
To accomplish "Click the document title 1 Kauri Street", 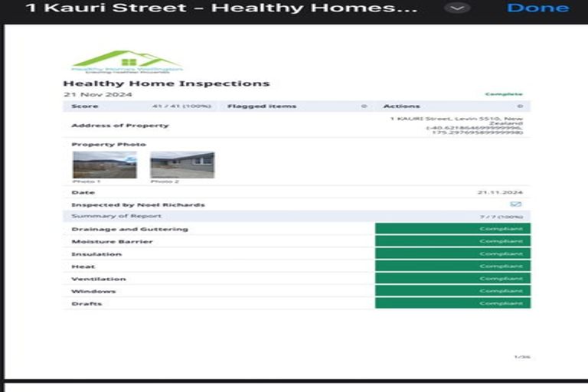I will 222,8.
